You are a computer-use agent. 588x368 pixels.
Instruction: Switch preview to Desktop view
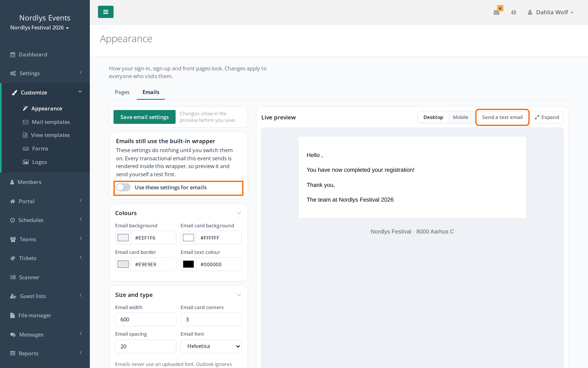tap(433, 117)
